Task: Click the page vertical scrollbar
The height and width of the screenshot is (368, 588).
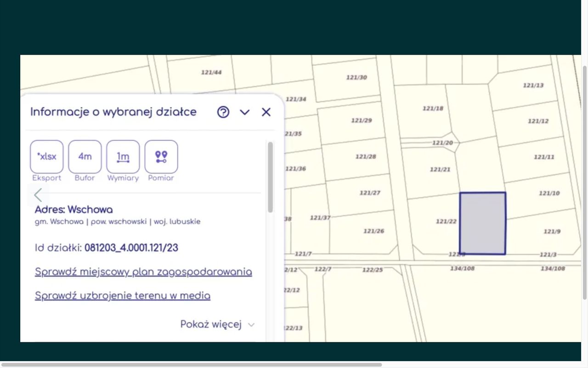Action: (x=585, y=182)
